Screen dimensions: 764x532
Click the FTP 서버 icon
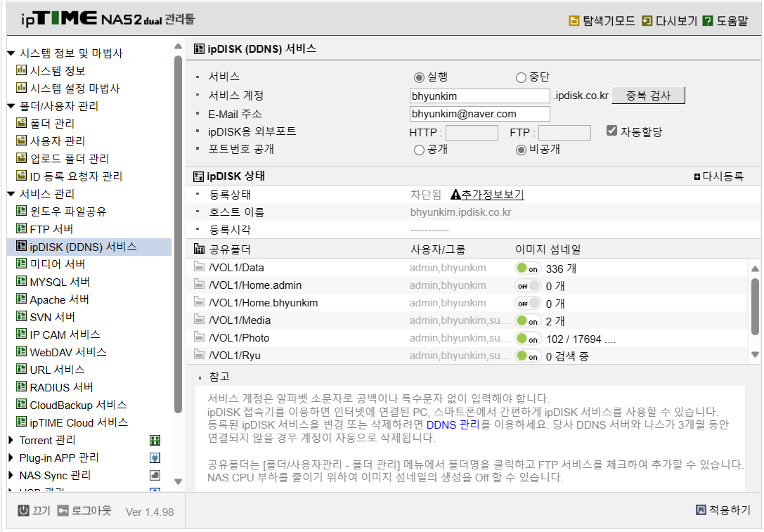click(21, 228)
